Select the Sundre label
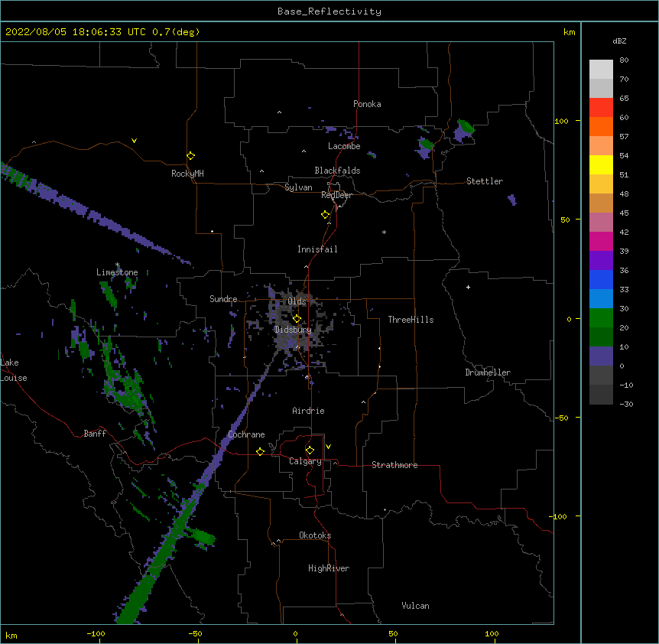The width and height of the screenshot is (659, 644). coord(223,299)
